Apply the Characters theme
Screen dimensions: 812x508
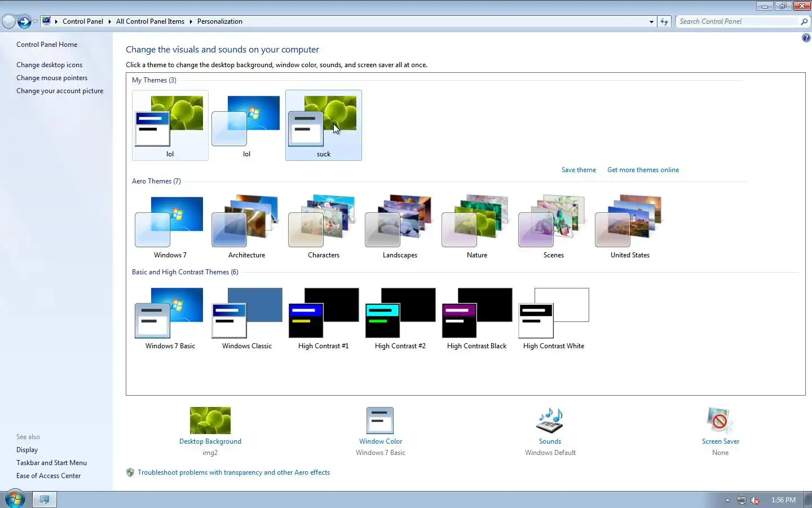pos(323,226)
